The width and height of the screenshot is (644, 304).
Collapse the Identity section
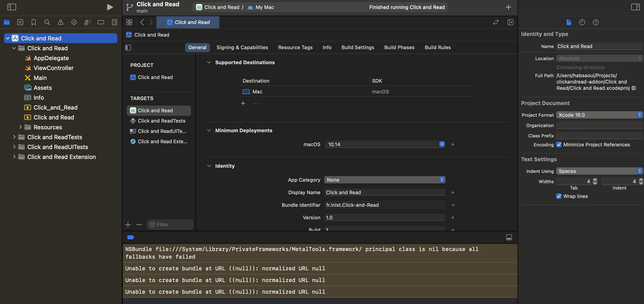click(209, 166)
